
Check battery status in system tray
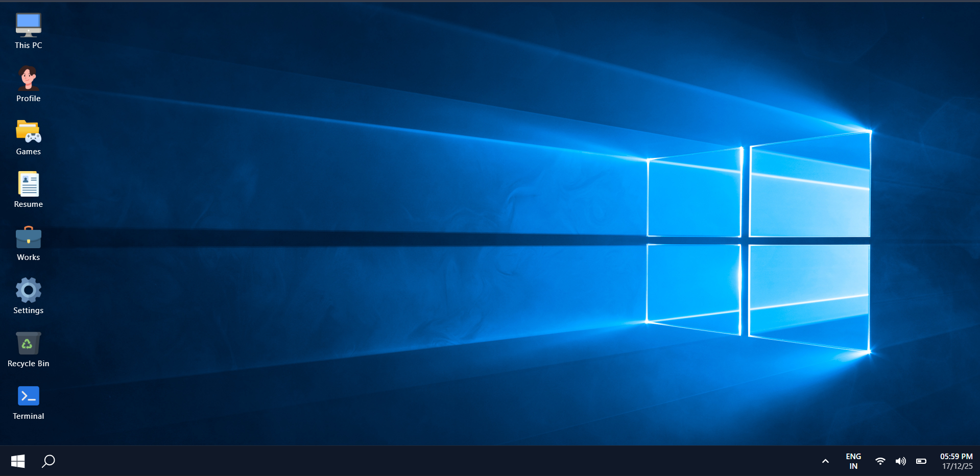pyautogui.click(x=921, y=461)
